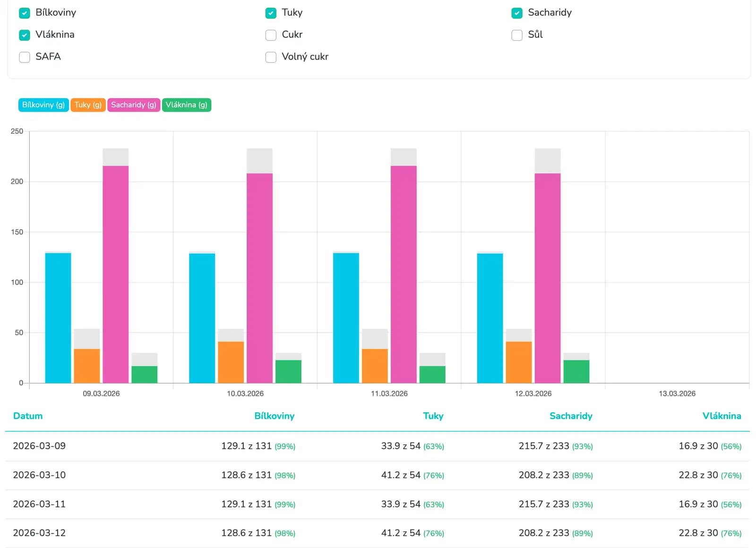Click green Vláknina bar for 10.03.2026
Viewport: 756px width, 548px height.
point(288,371)
